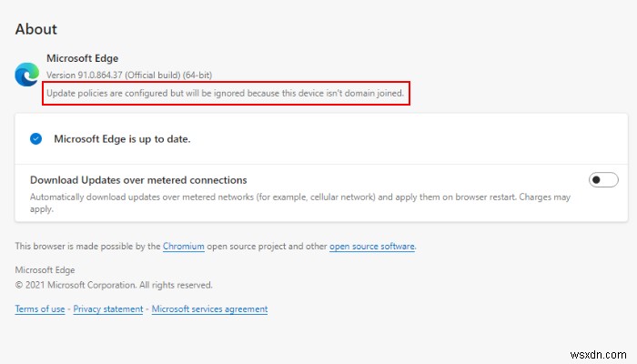Image resolution: width=637 pixels, height=364 pixels.
Task: Click the About page heading
Action: click(36, 30)
